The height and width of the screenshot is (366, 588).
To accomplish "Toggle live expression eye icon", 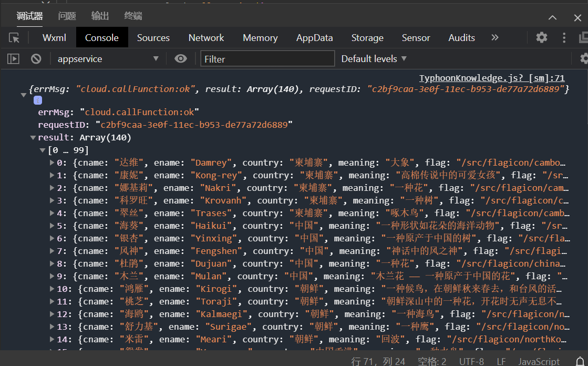I will (x=180, y=58).
